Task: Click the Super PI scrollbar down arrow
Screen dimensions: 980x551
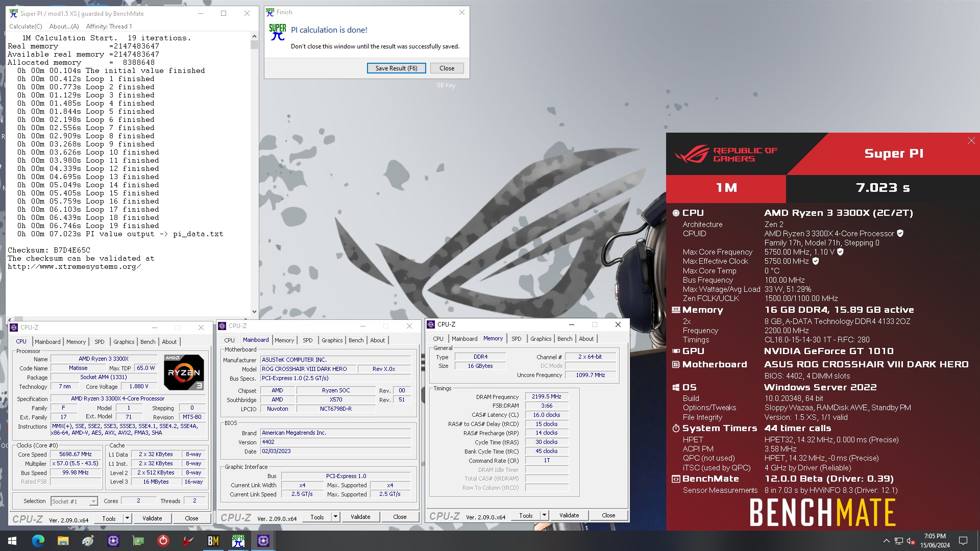Action: click(x=254, y=311)
